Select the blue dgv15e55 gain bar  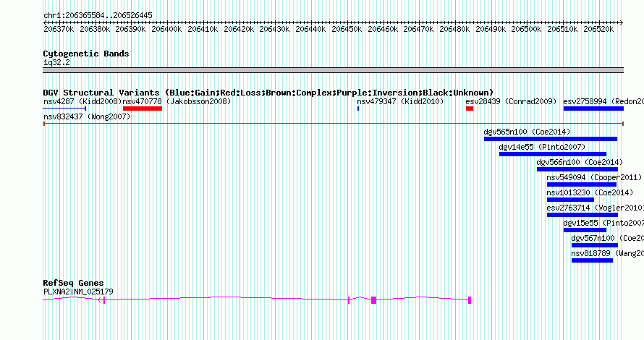coord(585,230)
